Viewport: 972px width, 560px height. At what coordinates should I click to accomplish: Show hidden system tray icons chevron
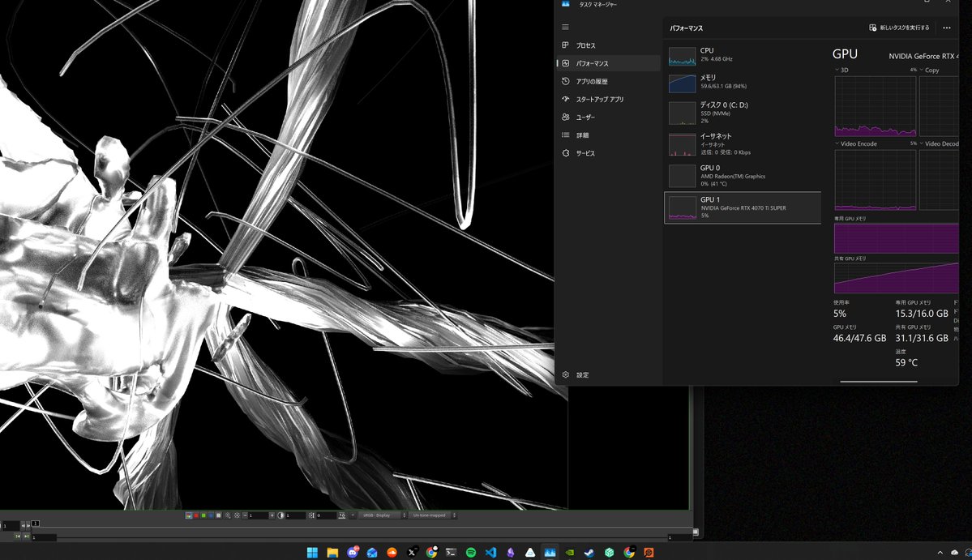coord(940,552)
